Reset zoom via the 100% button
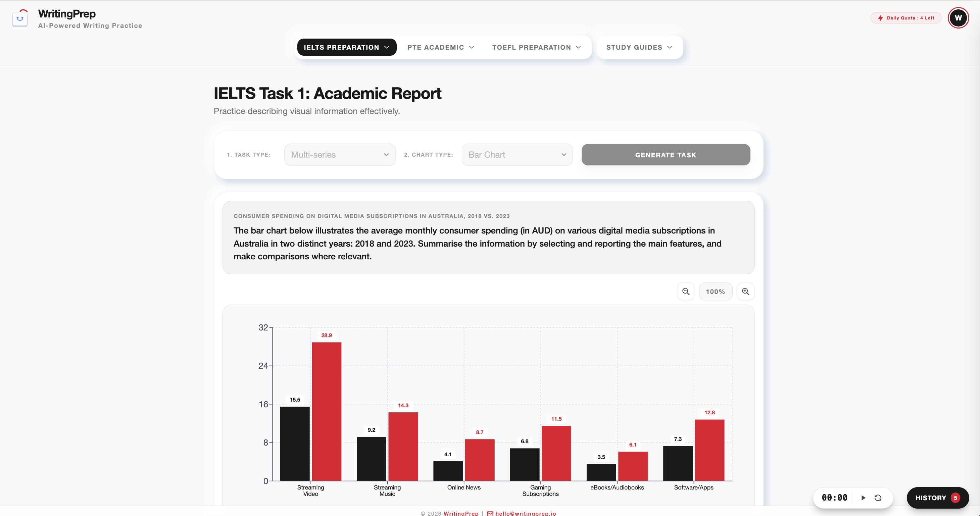The height and width of the screenshot is (516, 980). [715, 292]
